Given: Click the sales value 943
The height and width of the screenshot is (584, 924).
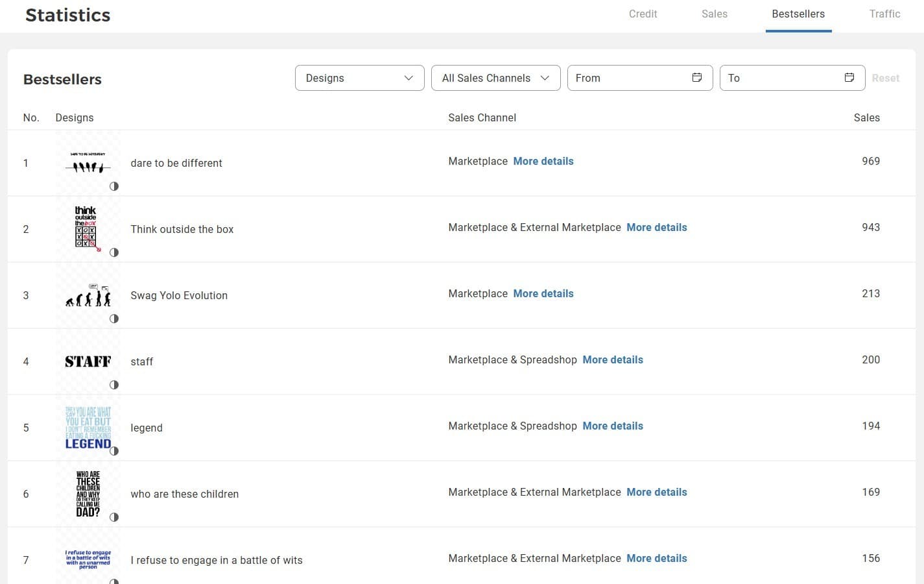Looking at the screenshot, I should click(871, 227).
